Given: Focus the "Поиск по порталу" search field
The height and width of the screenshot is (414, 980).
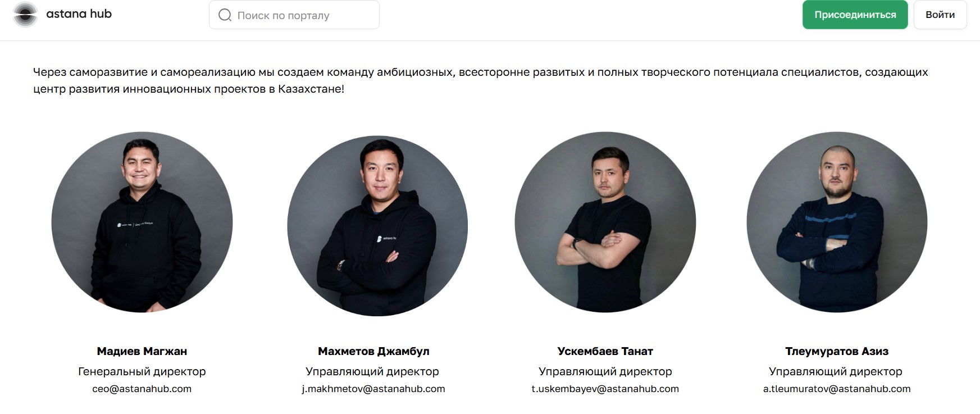Looking at the screenshot, I should 294,15.
